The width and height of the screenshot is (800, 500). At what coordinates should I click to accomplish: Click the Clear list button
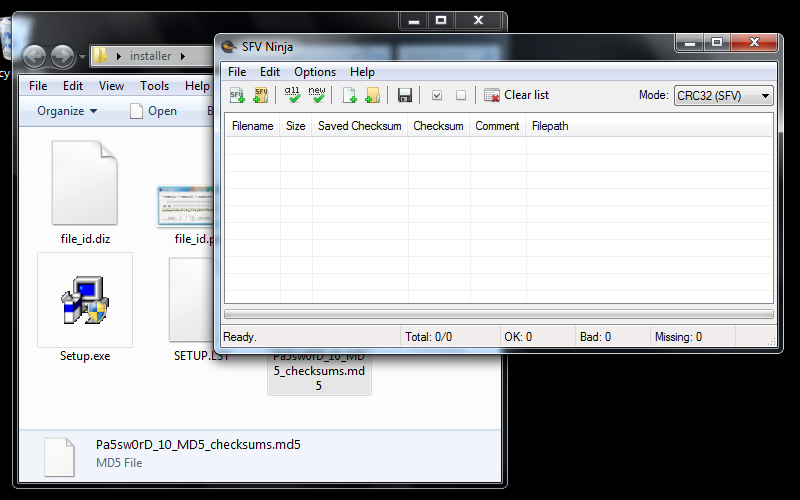pyautogui.click(x=516, y=95)
